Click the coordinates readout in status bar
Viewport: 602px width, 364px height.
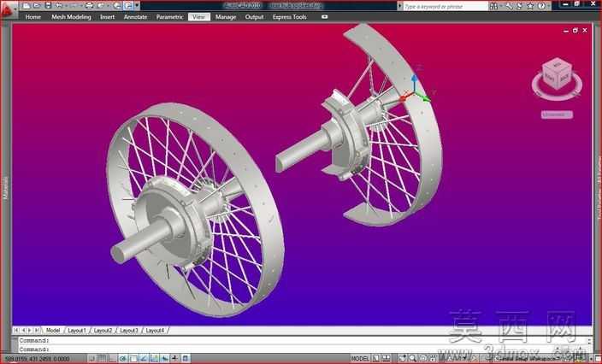pyautogui.click(x=38, y=359)
